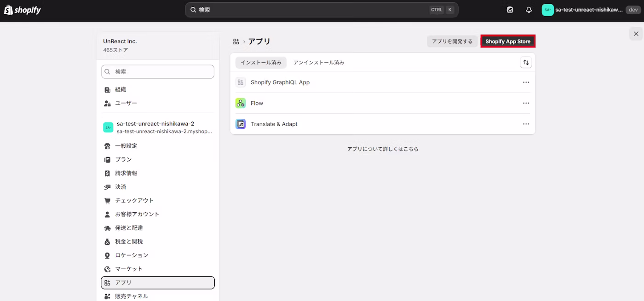Click ロケーション pin icon
Viewport: 644px width, 301px height.
click(x=107, y=255)
